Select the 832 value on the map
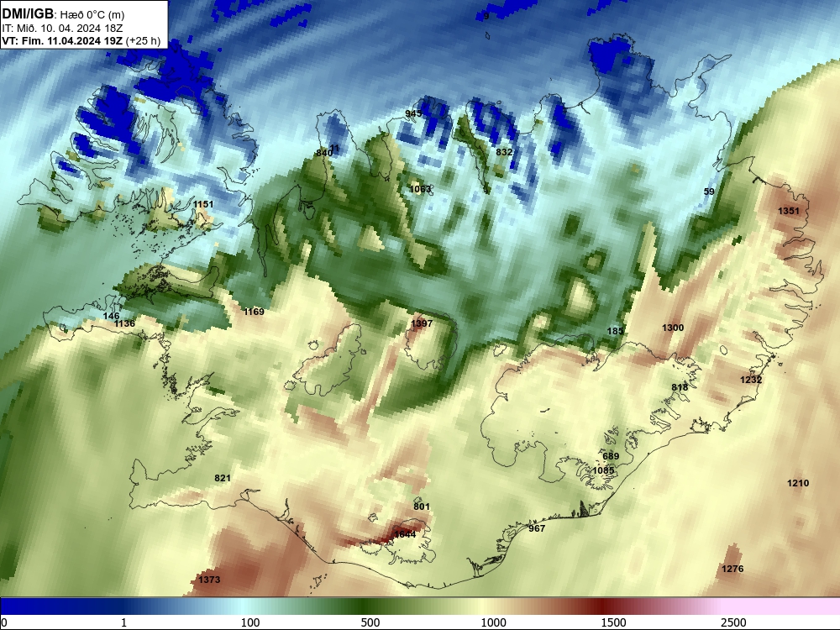 coord(503,152)
